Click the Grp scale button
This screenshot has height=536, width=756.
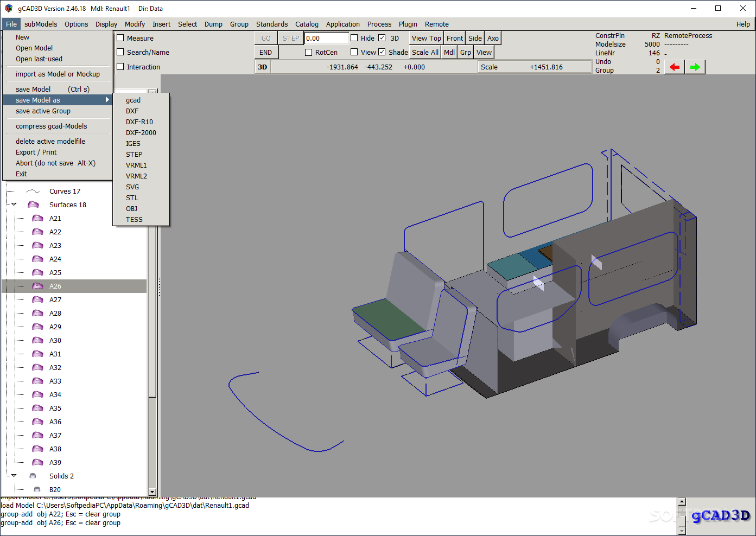(x=466, y=52)
